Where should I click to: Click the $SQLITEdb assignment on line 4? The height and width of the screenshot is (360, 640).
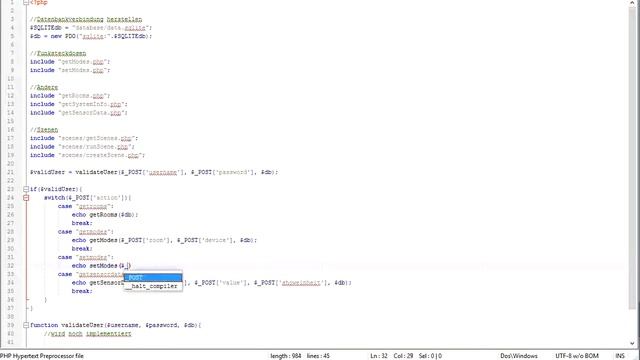(91, 28)
